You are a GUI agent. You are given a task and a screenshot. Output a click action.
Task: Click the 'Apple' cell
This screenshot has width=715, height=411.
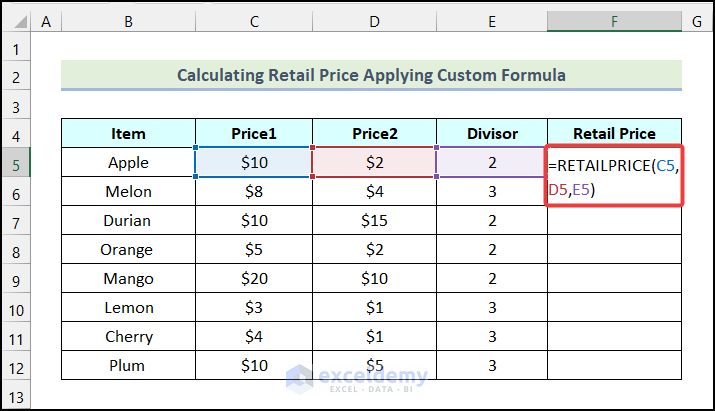click(x=129, y=162)
